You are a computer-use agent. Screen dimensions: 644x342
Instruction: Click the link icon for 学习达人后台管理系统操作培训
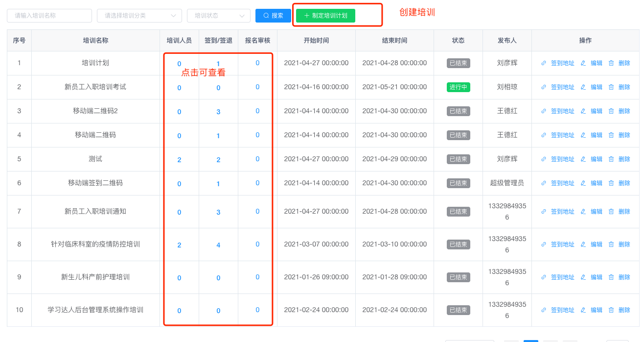click(544, 310)
